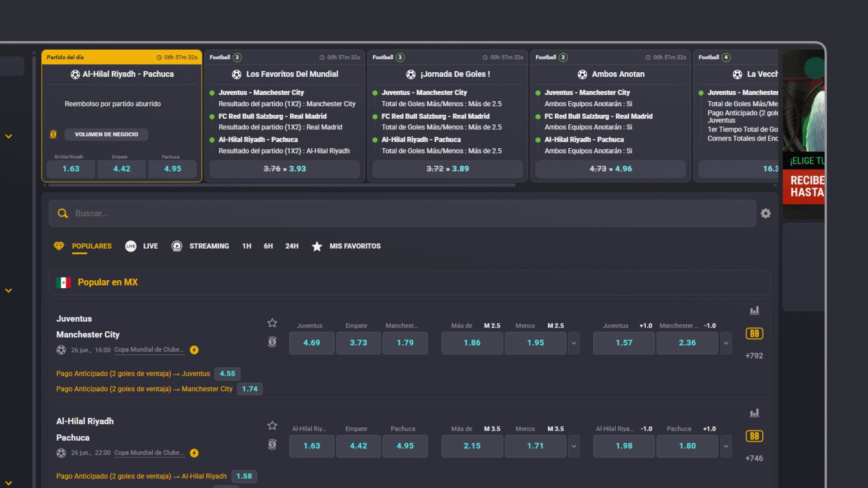Image resolution: width=868 pixels, height=488 pixels.
Task: Open the Streaming tab
Action: [x=209, y=246]
